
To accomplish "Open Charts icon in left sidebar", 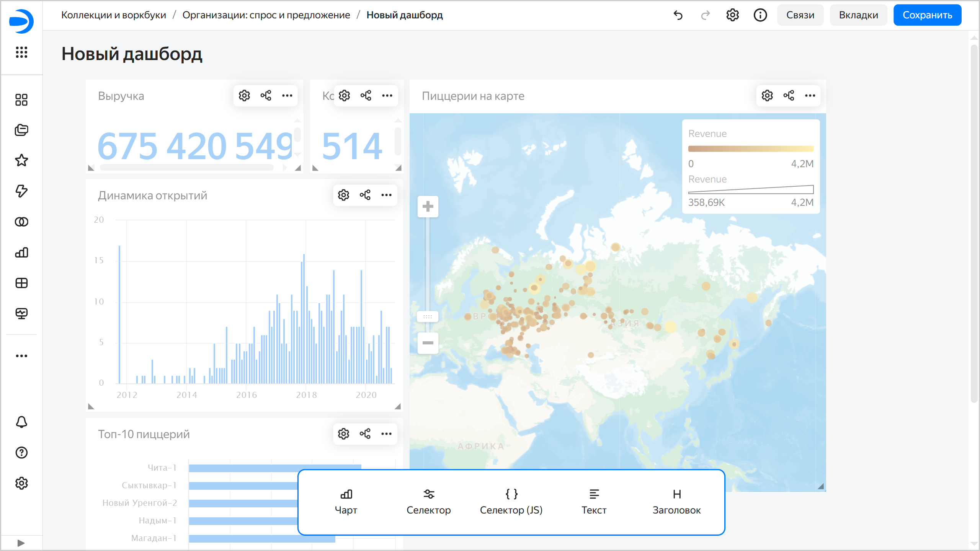I will click(x=21, y=253).
